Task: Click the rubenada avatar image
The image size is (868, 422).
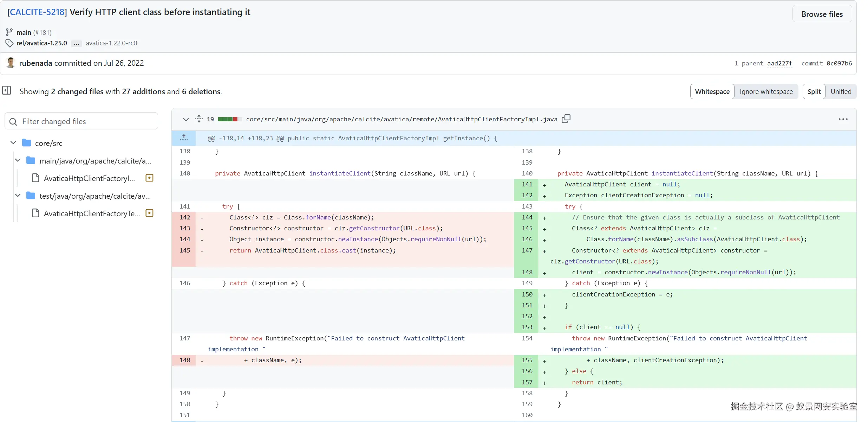Action: pos(11,63)
